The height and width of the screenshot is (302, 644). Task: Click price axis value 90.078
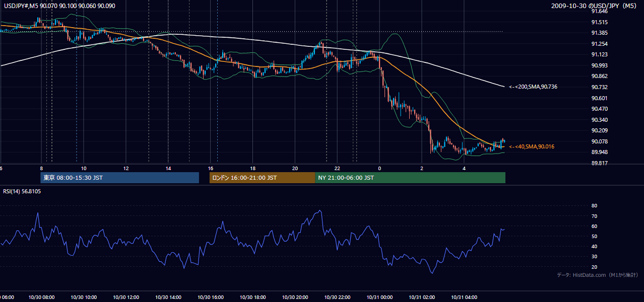[599, 141]
